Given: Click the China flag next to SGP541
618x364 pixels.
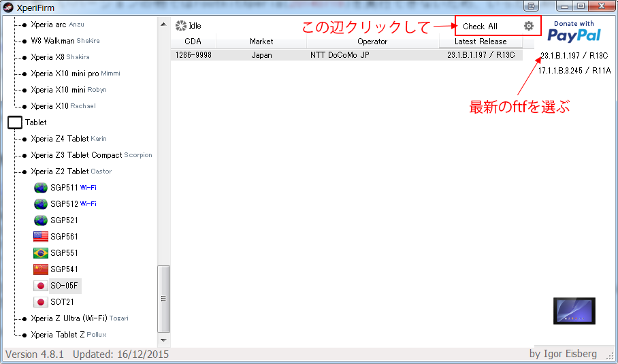Looking at the screenshot, I should (x=41, y=269).
